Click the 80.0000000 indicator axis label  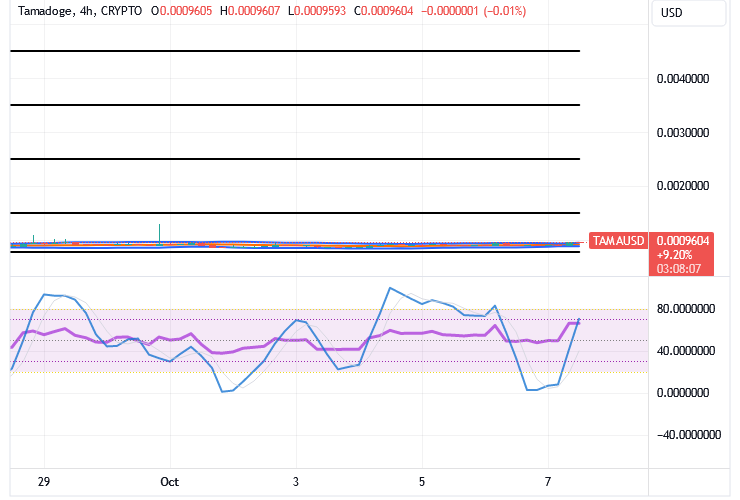tap(686, 309)
